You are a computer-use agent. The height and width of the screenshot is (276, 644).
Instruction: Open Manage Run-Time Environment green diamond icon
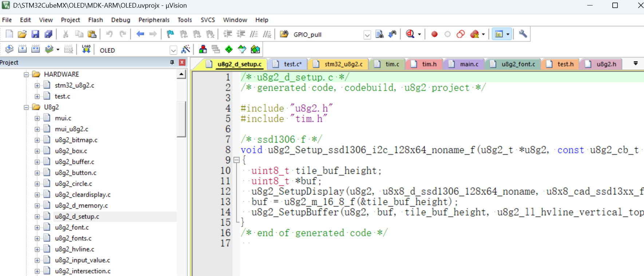(229, 49)
